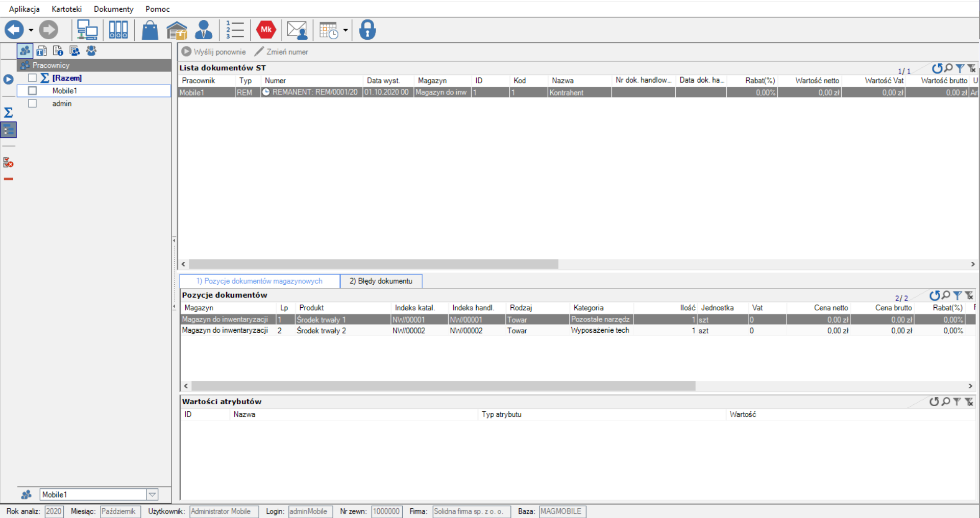
Task: Click the red Mk hexagon icon
Action: point(266,30)
